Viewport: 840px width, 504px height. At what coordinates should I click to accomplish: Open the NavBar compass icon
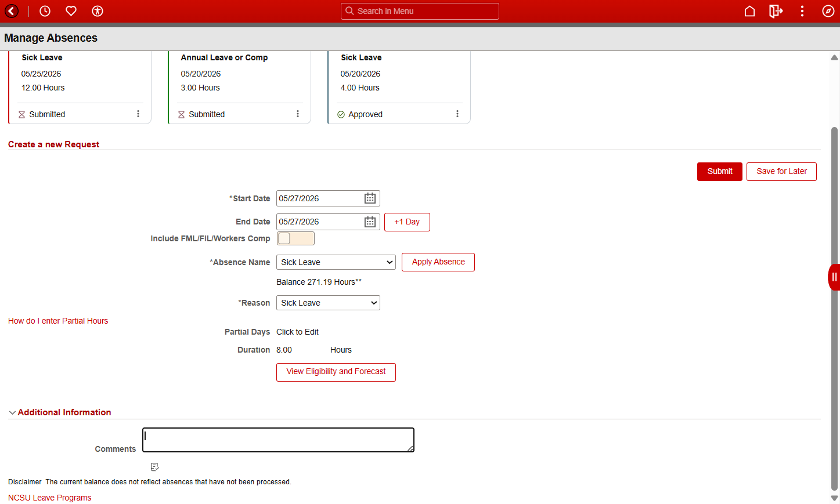pos(828,11)
